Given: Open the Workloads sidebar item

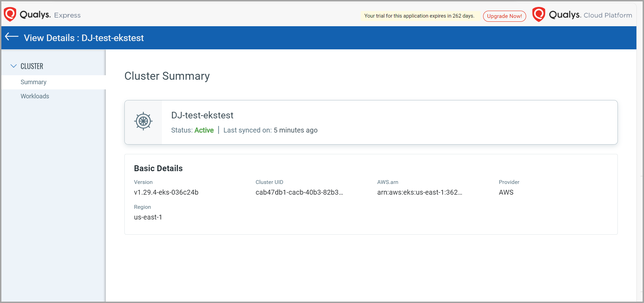Looking at the screenshot, I should pyautogui.click(x=35, y=96).
